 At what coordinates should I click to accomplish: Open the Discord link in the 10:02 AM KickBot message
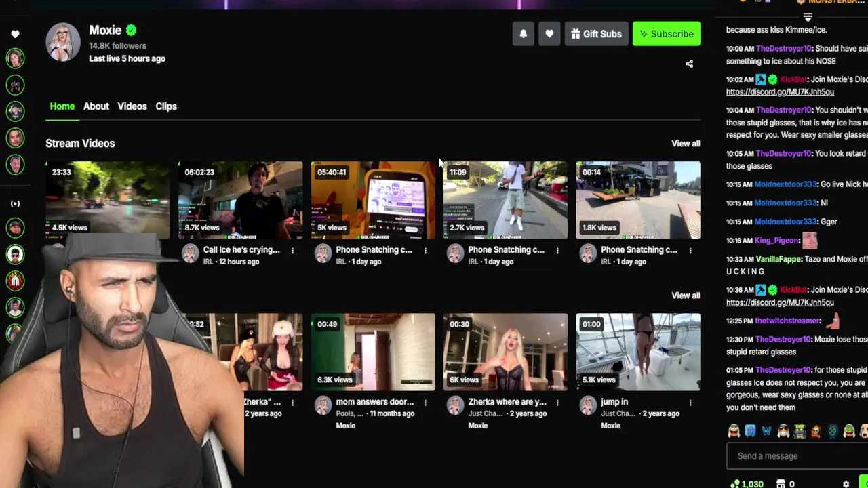point(780,91)
